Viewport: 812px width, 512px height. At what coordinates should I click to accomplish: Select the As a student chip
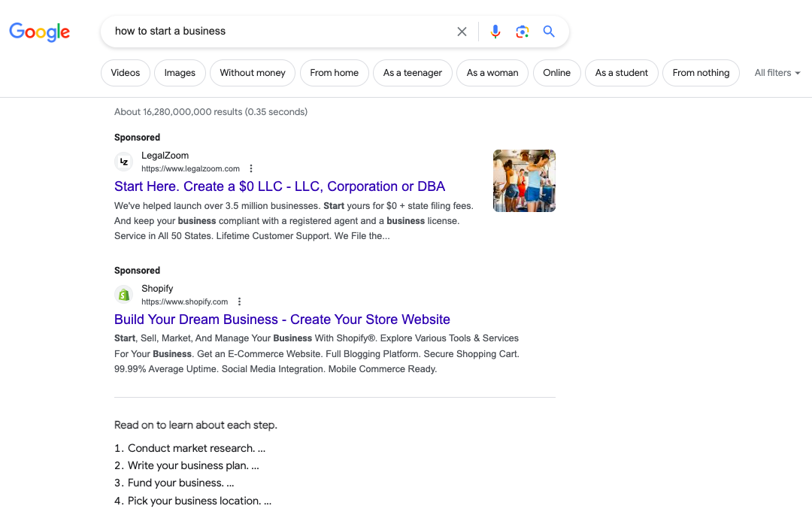point(622,73)
